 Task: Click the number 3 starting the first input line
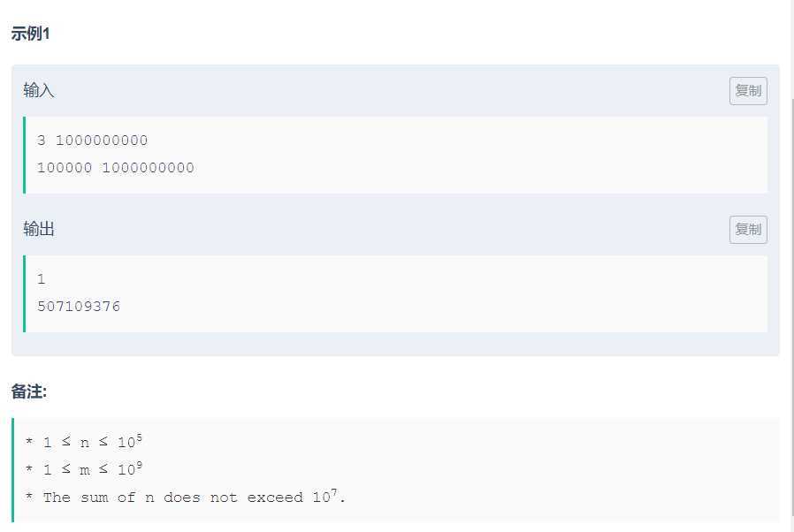point(42,141)
